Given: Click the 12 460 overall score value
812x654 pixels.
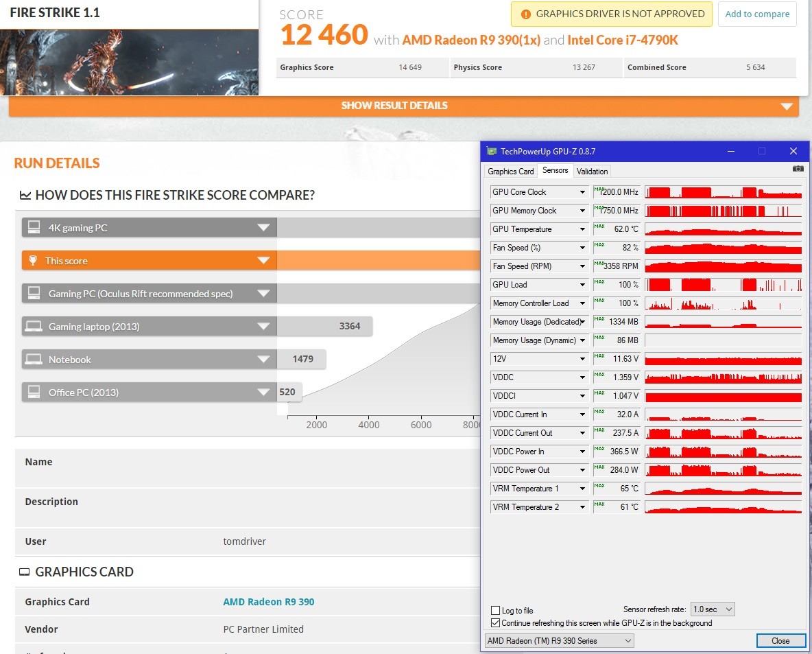Looking at the screenshot, I should tap(324, 35).
